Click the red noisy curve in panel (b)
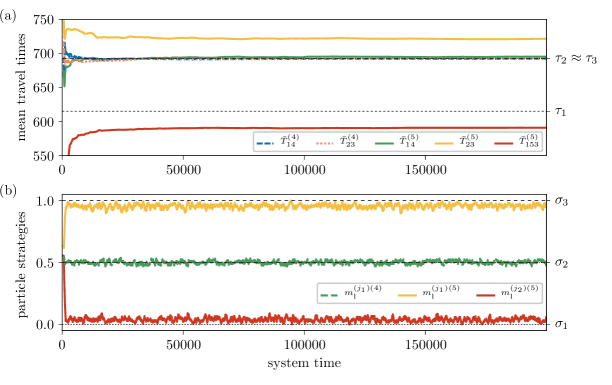Screen dimensions: 612x385 pos(304,319)
